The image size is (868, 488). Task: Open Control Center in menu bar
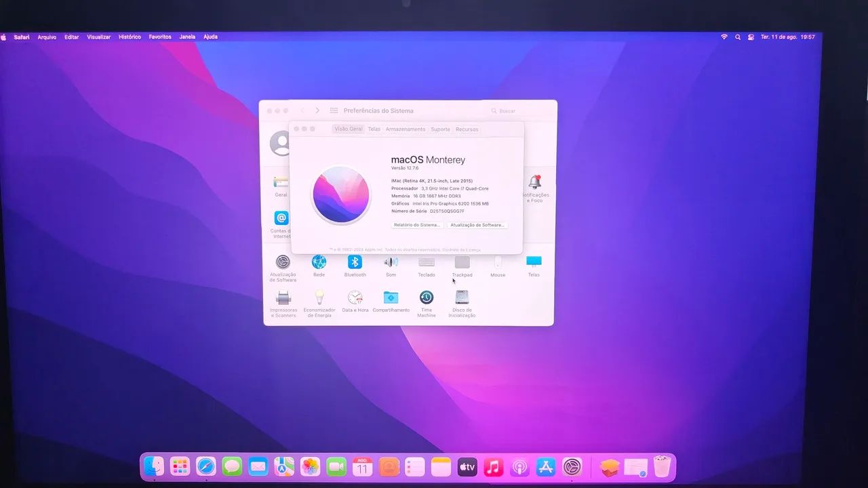751,37
